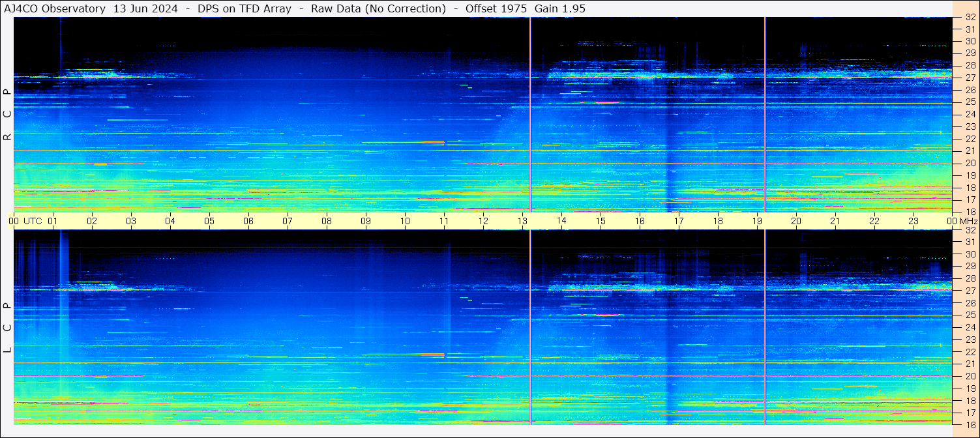Click RCP vertical marker line after 13 UTC

coord(531,114)
